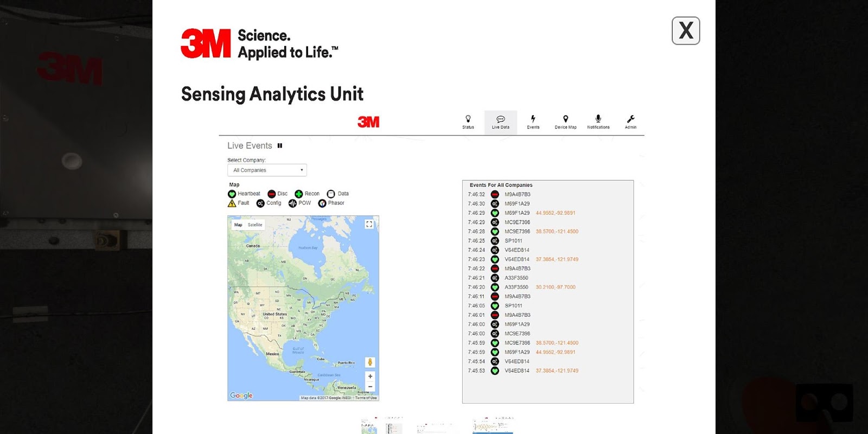Pause the Live Events feed
Viewport: 868px width, 434px height.
280,145
